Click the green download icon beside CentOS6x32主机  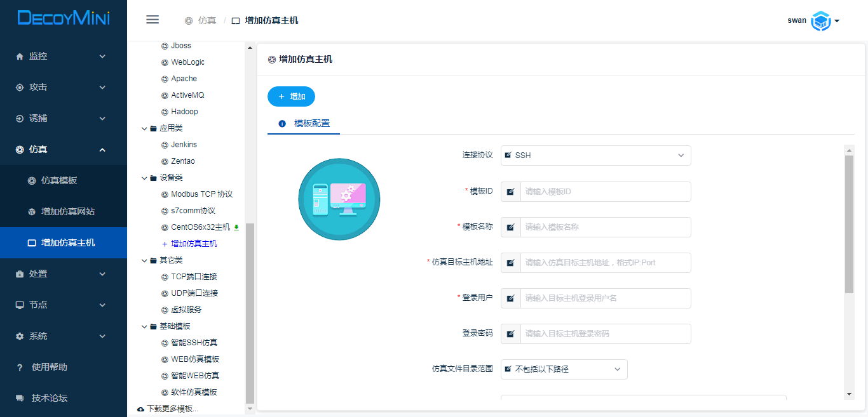pyautogui.click(x=236, y=227)
